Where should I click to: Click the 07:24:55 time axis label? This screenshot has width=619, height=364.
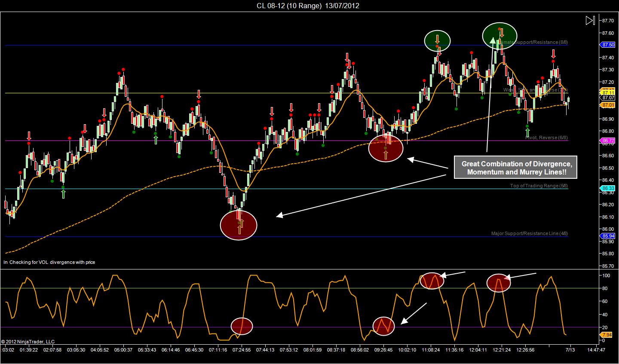(x=242, y=350)
